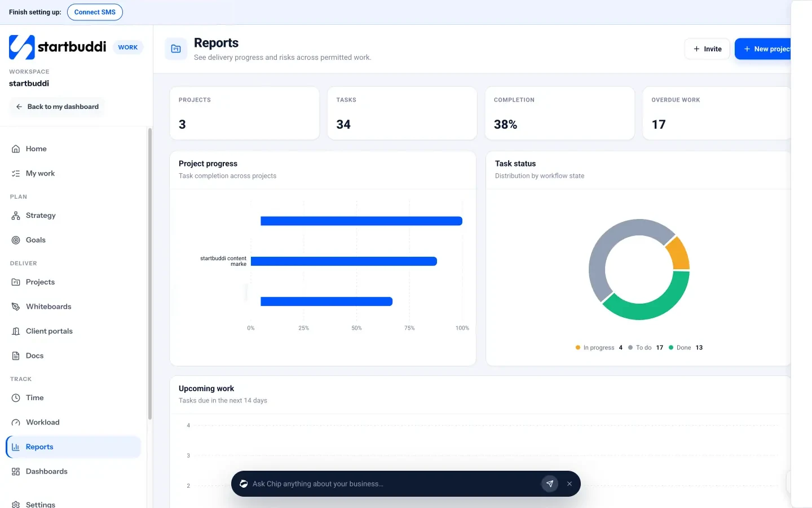
Task: Create a New project
Action: 763,49
